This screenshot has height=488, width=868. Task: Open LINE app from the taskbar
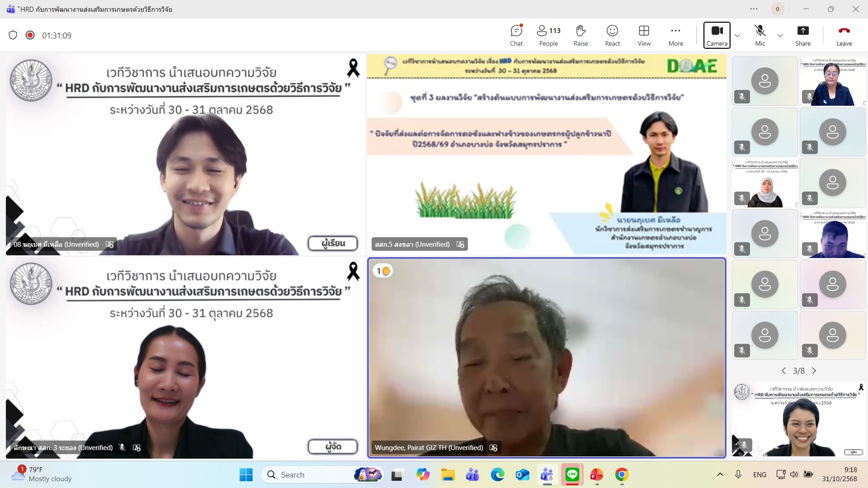(572, 474)
